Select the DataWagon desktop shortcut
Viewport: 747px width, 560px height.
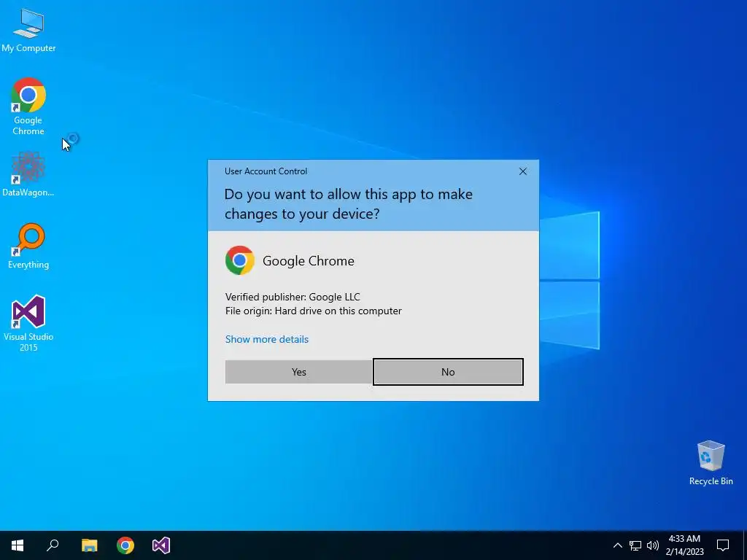(x=28, y=174)
